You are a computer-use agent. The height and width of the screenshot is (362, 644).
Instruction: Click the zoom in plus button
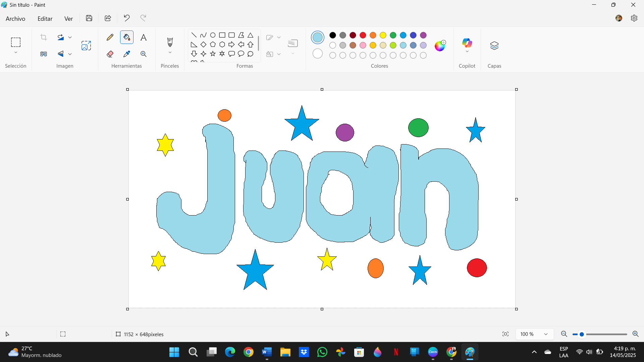click(635, 334)
